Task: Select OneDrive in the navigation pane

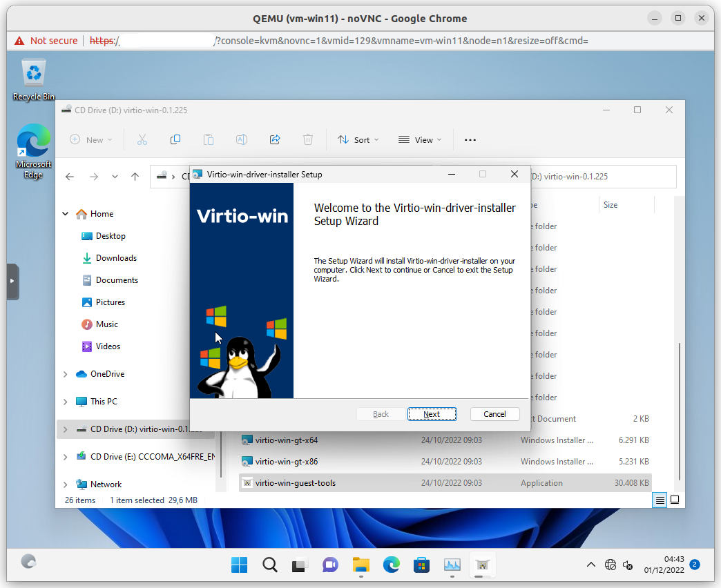Action: coord(107,374)
